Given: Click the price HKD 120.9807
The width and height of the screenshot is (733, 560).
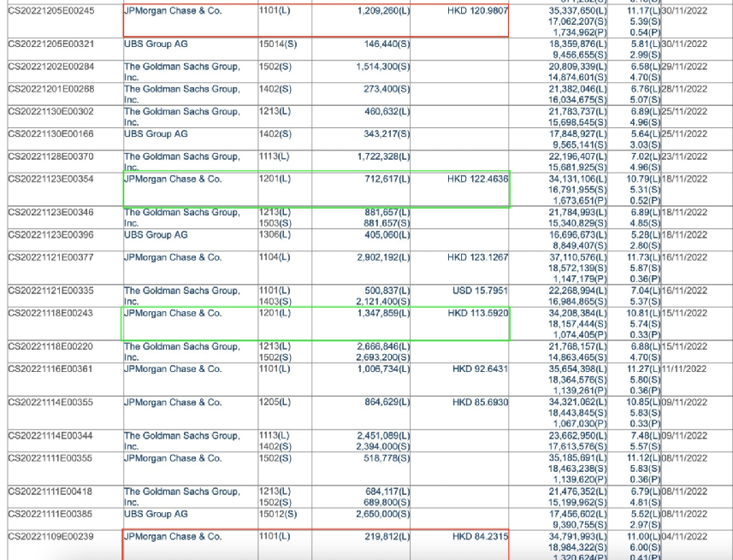Looking at the screenshot, I should (x=478, y=11).
